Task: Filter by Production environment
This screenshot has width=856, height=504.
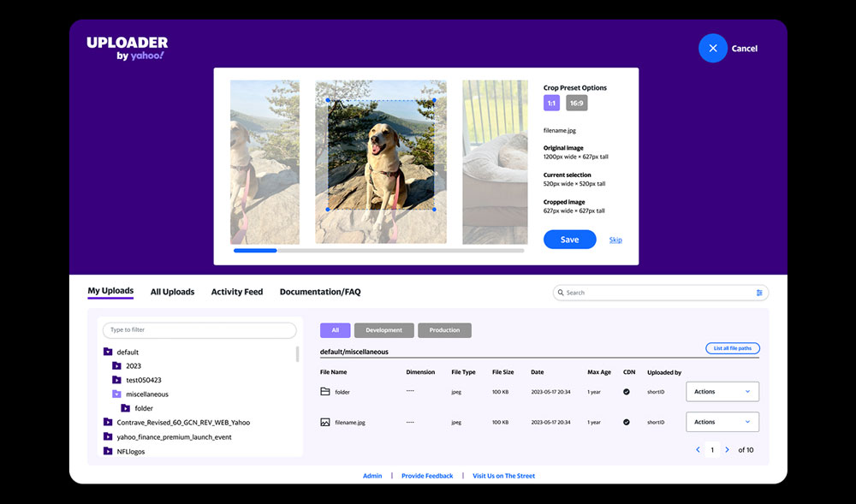Action: pos(444,330)
